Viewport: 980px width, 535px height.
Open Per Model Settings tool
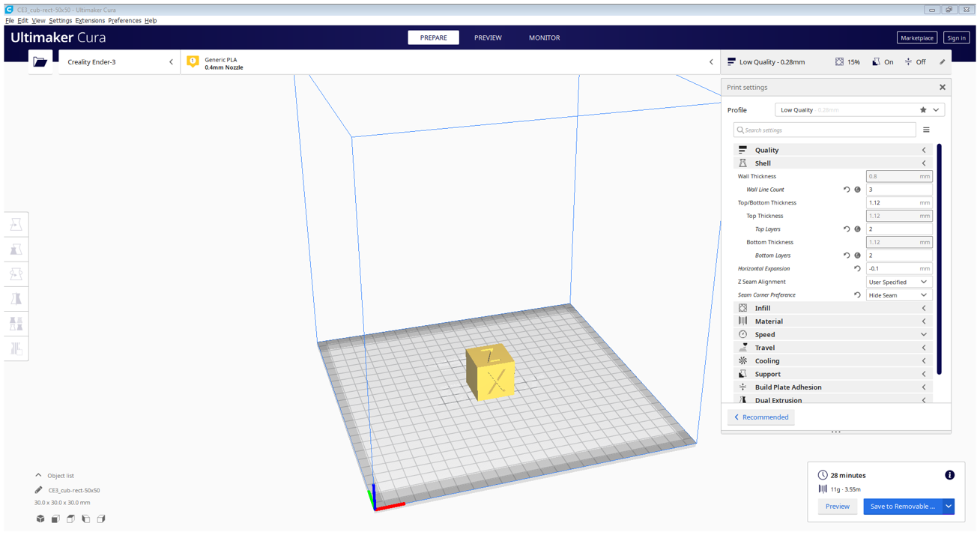16,324
